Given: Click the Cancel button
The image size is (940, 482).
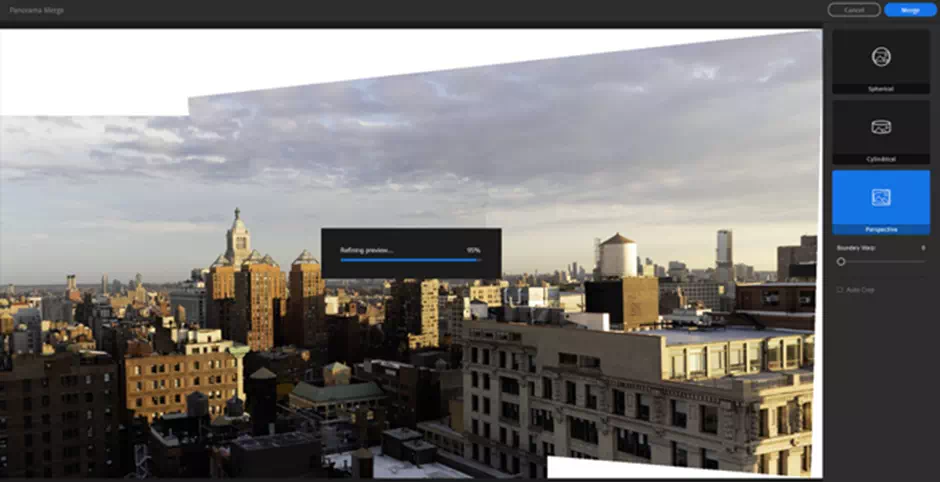Looking at the screenshot, I should [854, 10].
